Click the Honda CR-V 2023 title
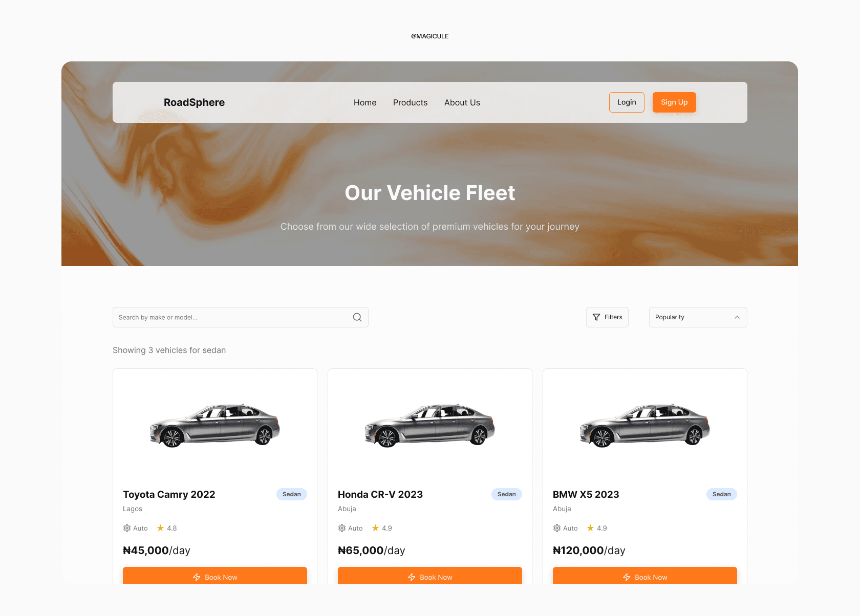The width and height of the screenshot is (860, 616). (x=380, y=494)
